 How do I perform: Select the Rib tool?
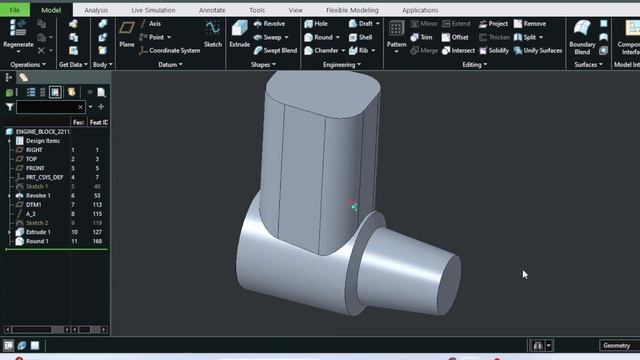point(362,51)
